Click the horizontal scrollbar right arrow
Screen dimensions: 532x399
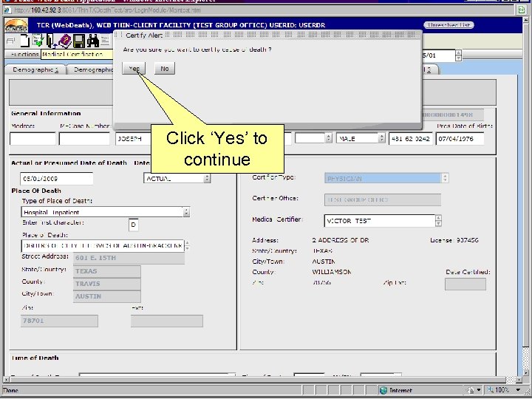[x=519, y=379]
